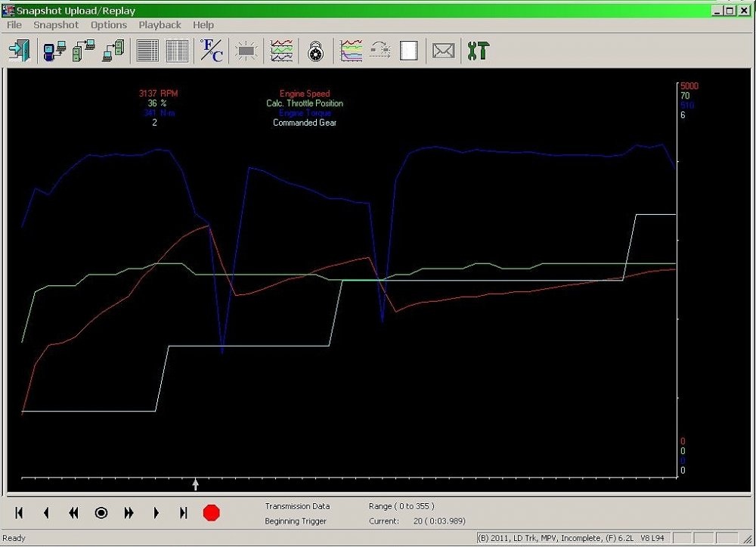Click the Engine Speed red label
756x547 pixels.
[x=304, y=93]
